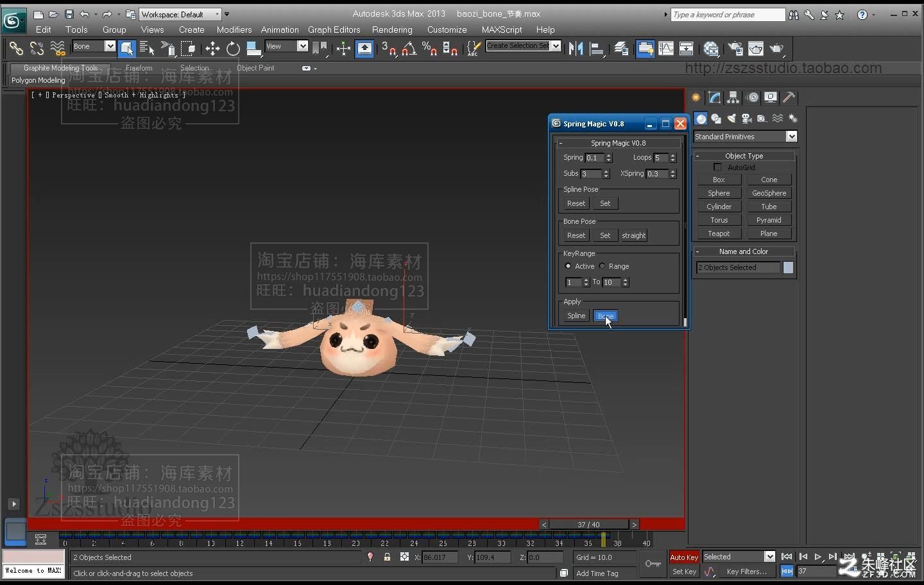Screen dimensions: 924x585
Task: Switch to the Hierarchy command panel
Action: [733, 97]
